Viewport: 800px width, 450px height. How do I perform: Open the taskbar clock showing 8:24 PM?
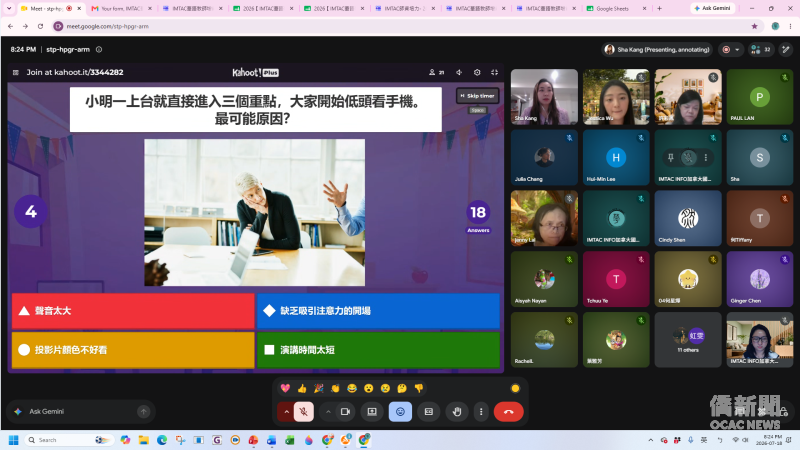[771, 440]
